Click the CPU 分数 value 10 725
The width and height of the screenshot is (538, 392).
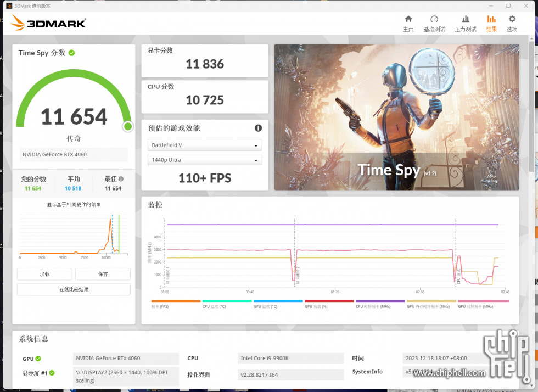coord(205,100)
